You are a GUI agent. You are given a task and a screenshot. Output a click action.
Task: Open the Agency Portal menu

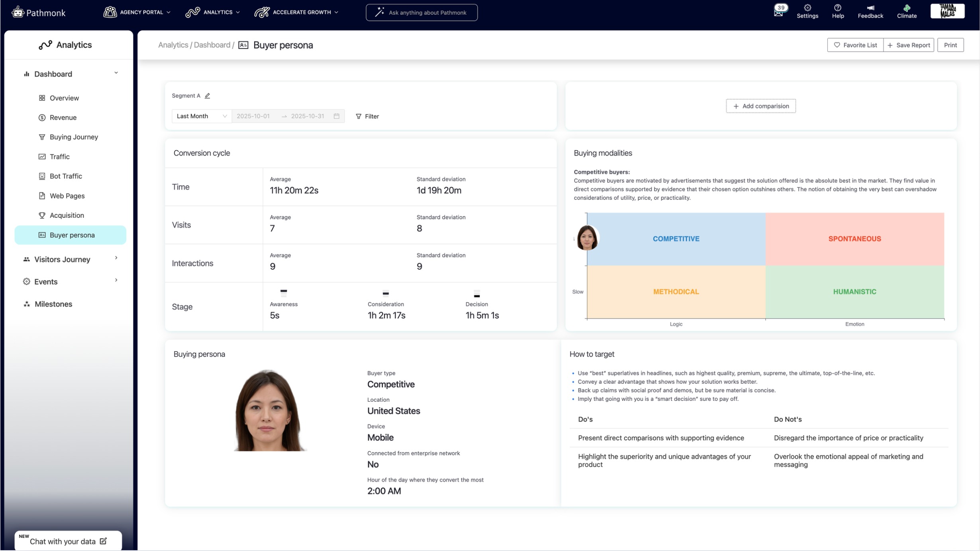click(137, 12)
